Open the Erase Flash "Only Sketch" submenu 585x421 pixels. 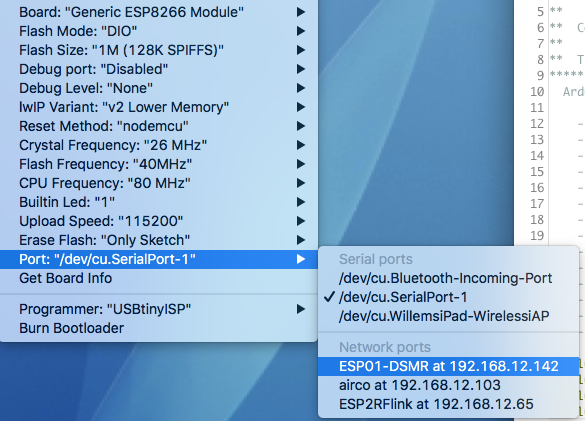click(159, 240)
